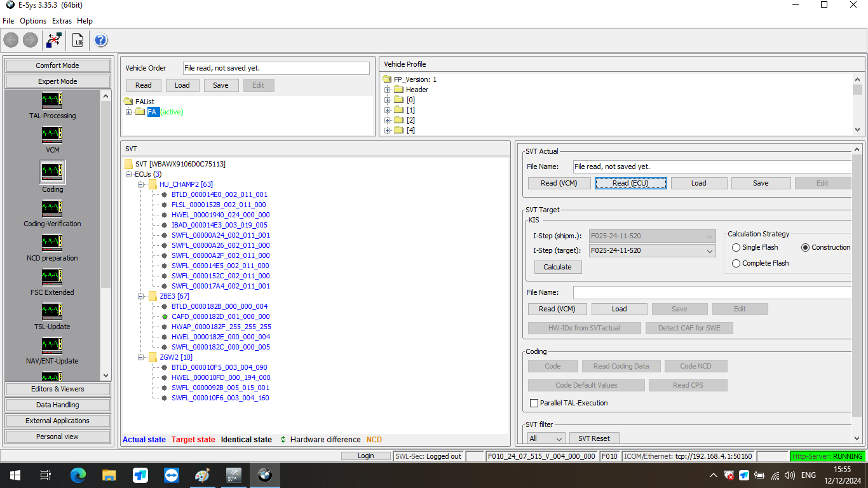Open the Help menu
This screenshot has height=488, width=868.
click(85, 21)
